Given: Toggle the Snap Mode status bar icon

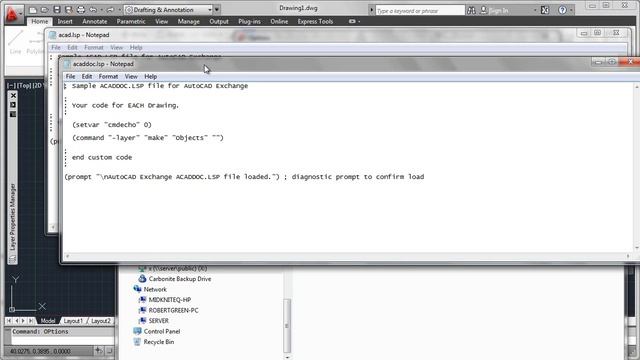Looking at the screenshot, I should [x=110, y=351].
